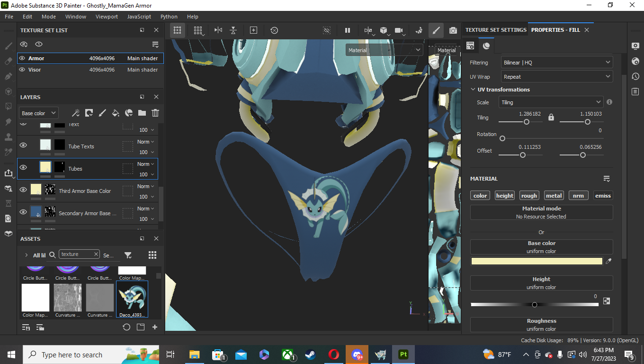The image size is (644, 364).
Task: Add a paint layer in Layers panel
Action: (x=102, y=113)
